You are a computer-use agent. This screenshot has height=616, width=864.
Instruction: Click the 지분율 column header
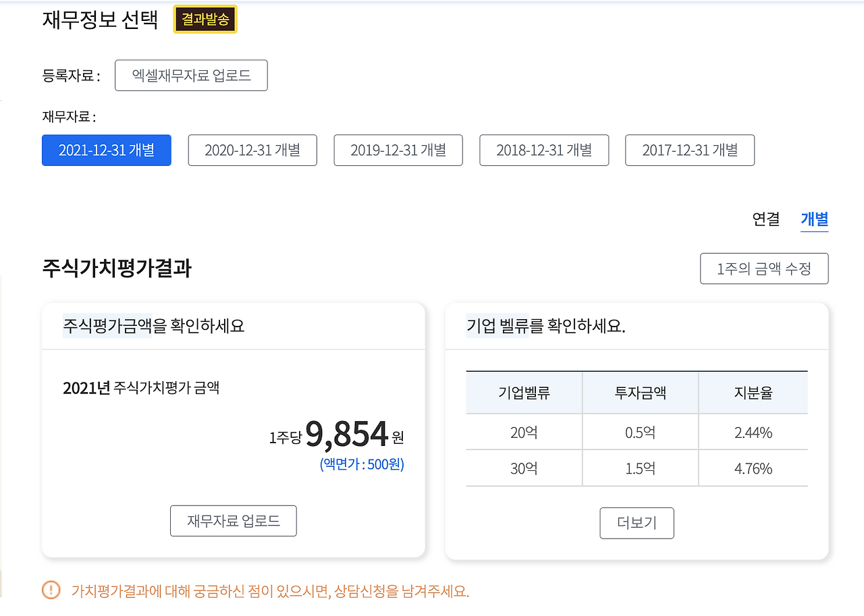pos(753,393)
